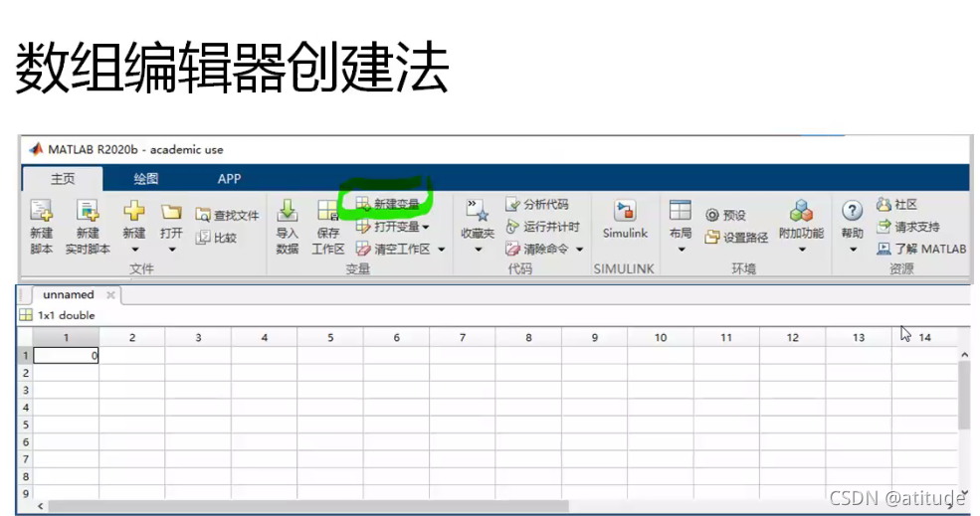Screen dimensions: 980x516
Task: Click 运行并计时 (Run and Time)
Action: 542,227
